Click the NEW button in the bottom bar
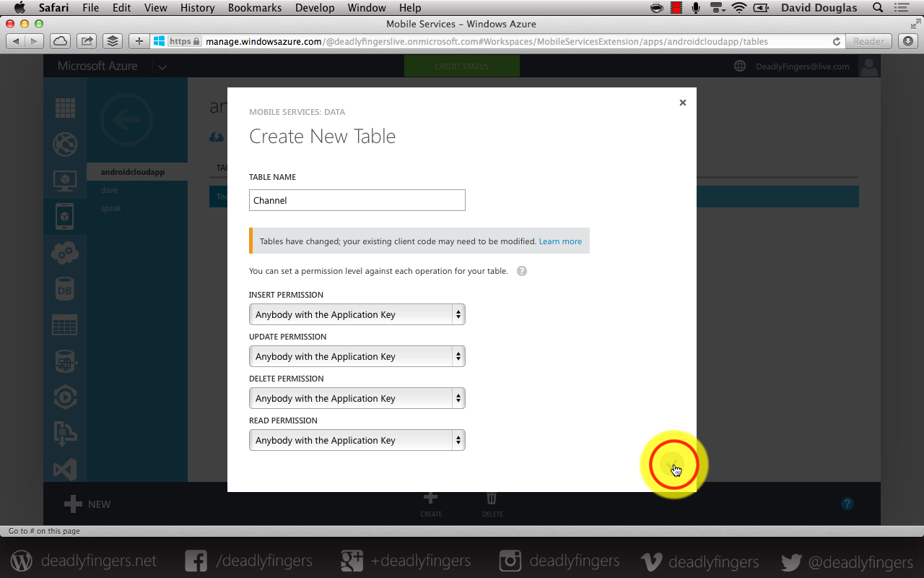924x578 pixels. click(87, 504)
